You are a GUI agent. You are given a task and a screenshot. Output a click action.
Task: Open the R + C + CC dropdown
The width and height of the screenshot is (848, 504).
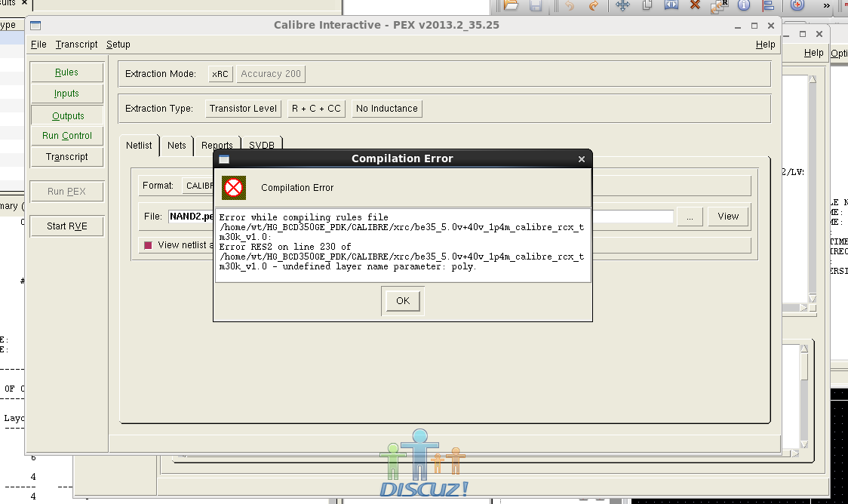(316, 109)
